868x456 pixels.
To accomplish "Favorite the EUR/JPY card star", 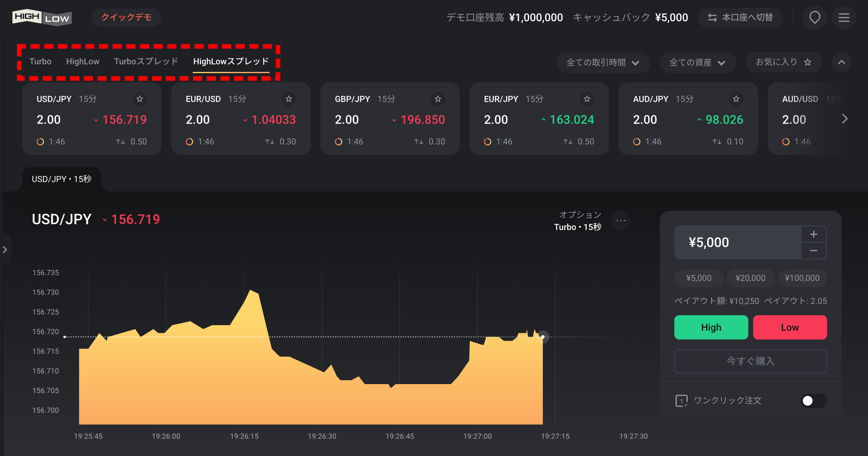I will point(587,99).
